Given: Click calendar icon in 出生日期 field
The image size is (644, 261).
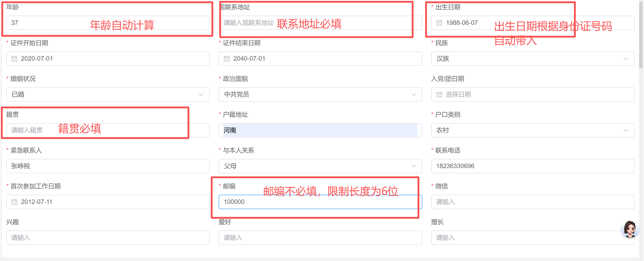Looking at the screenshot, I should click(x=439, y=23).
